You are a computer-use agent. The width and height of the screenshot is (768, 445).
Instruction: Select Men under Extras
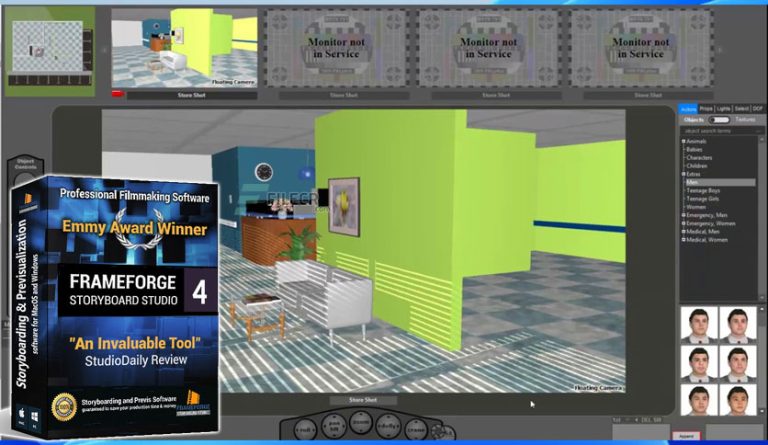coord(720,183)
